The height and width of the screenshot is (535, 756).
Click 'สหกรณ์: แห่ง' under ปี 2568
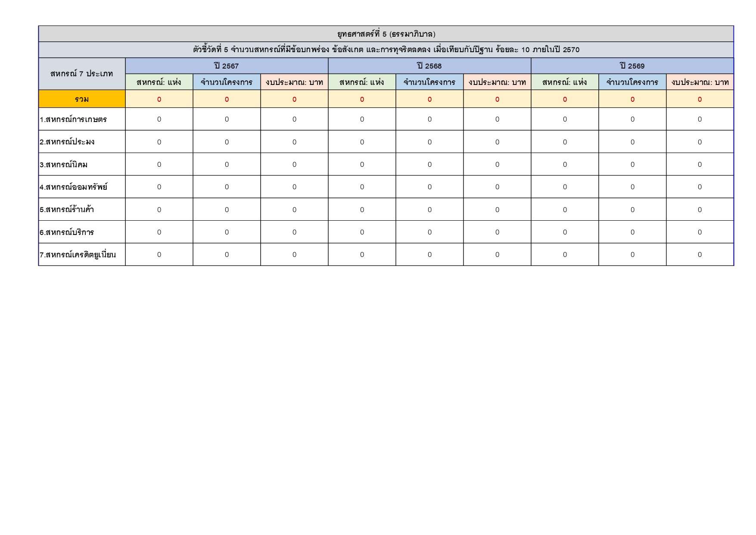pyautogui.click(x=362, y=82)
